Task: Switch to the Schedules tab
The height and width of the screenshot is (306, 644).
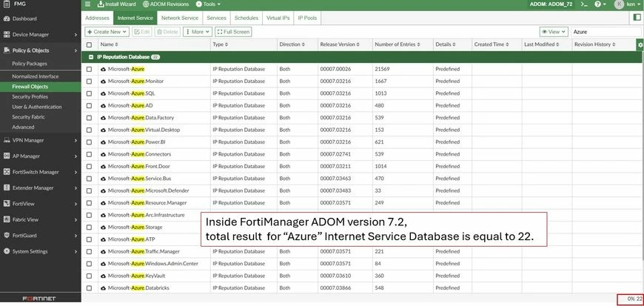Action: [x=246, y=18]
